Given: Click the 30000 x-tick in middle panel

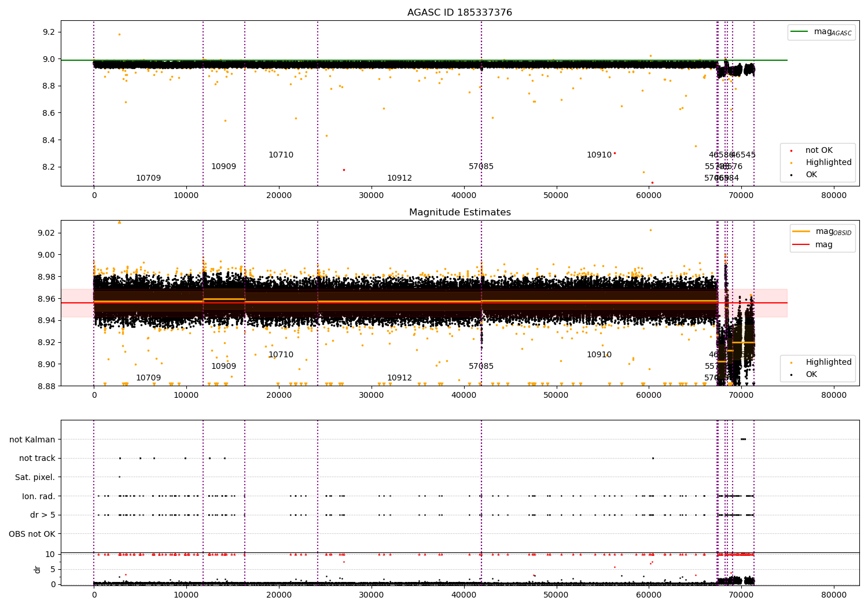Looking at the screenshot, I should pyautogui.click(x=372, y=395).
